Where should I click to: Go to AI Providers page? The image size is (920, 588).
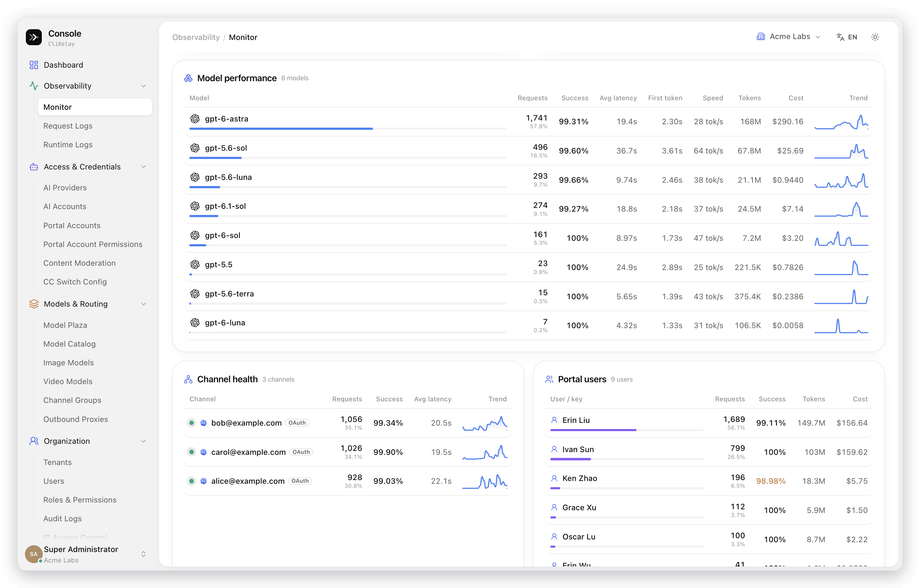pyautogui.click(x=65, y=188)
